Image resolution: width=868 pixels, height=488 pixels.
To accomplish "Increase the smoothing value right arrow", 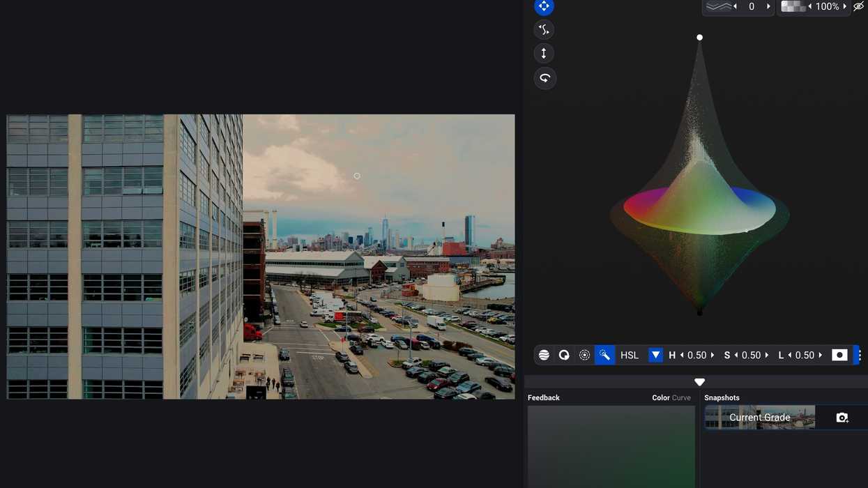I will [x=768, y=6].
